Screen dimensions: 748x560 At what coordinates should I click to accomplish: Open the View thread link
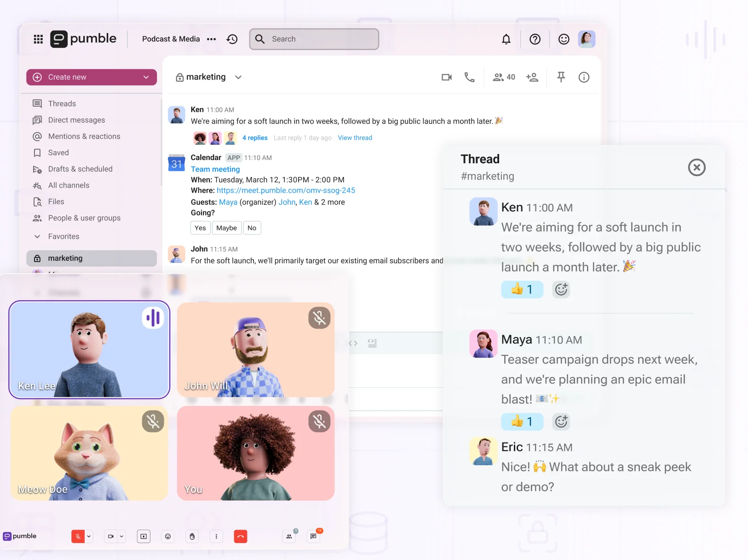click(355, 137)
